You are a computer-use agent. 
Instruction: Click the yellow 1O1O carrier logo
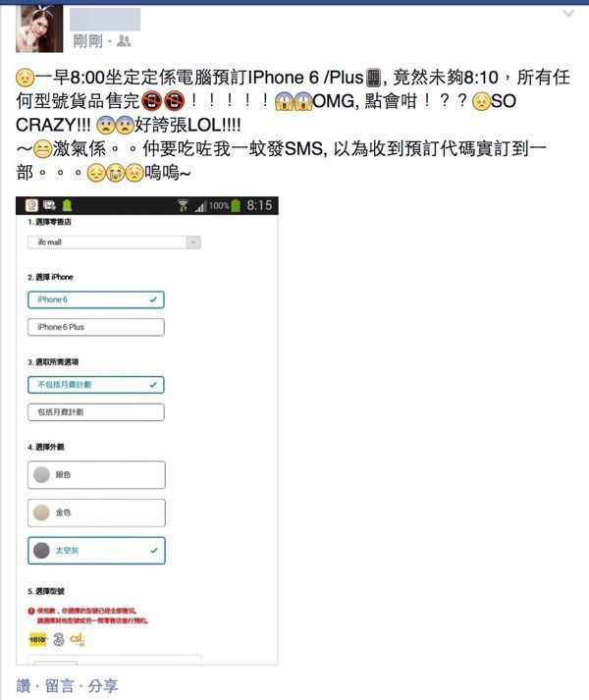tap(37, 639)
